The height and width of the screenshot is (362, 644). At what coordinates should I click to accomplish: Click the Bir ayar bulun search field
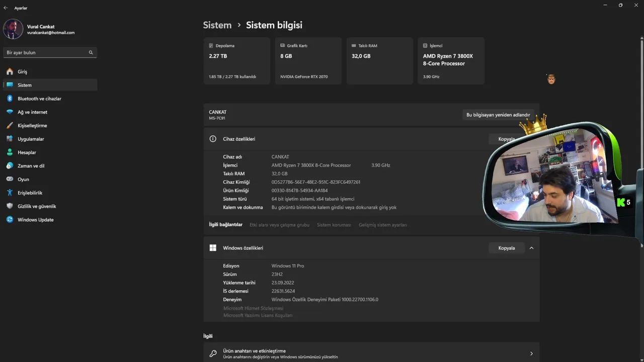click(x=50, y=52)
